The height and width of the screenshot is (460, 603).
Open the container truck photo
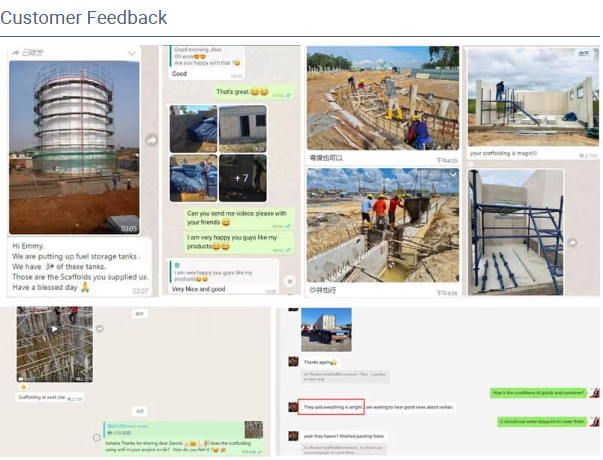coord(326,330)
